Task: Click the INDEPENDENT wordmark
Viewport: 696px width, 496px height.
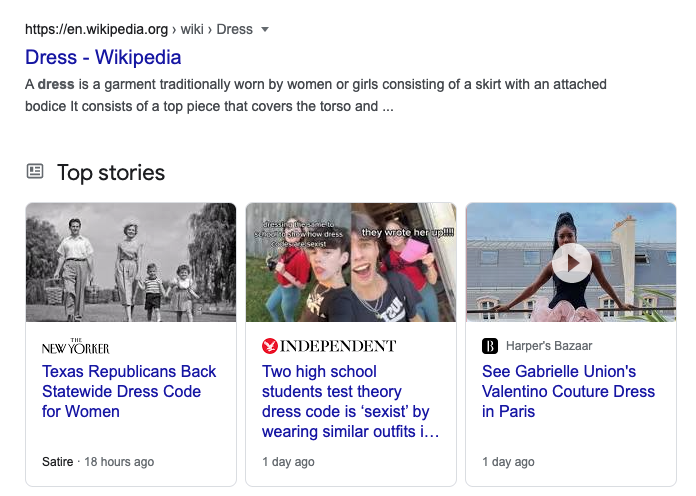Action: (338, 346)
